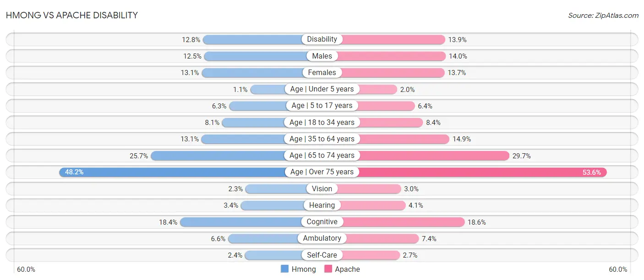This screenshot has width=644, height=280.
Task: Select the Disability category label
Action: (322, 39)
